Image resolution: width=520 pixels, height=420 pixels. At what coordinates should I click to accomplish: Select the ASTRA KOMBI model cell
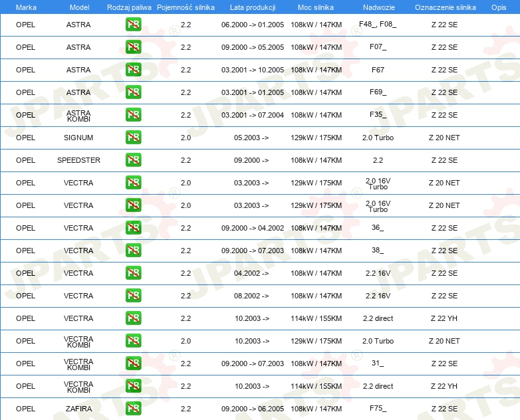coord(78,116)
